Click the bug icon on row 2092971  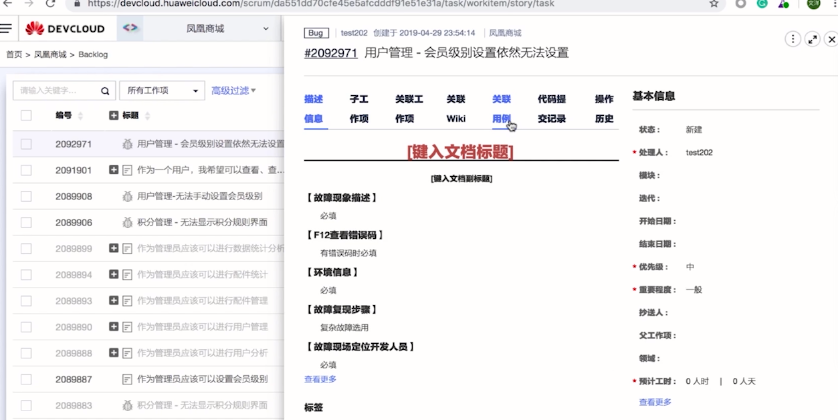click(127, 144)
